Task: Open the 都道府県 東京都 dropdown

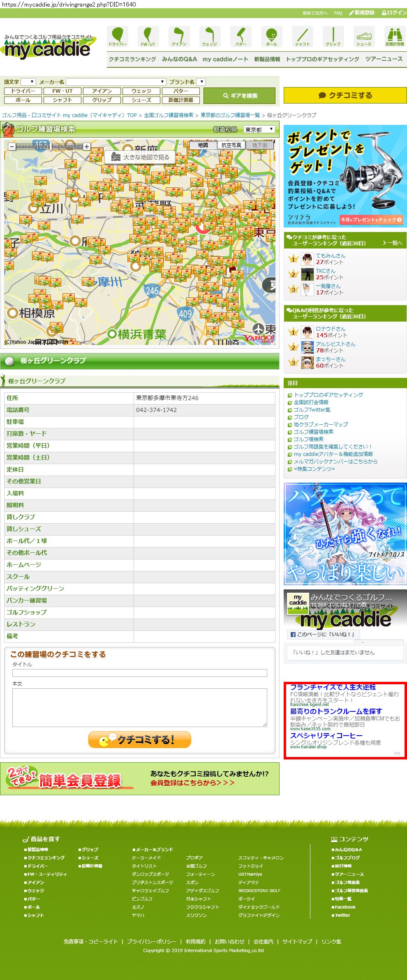Action: click(x=259, y=129)
